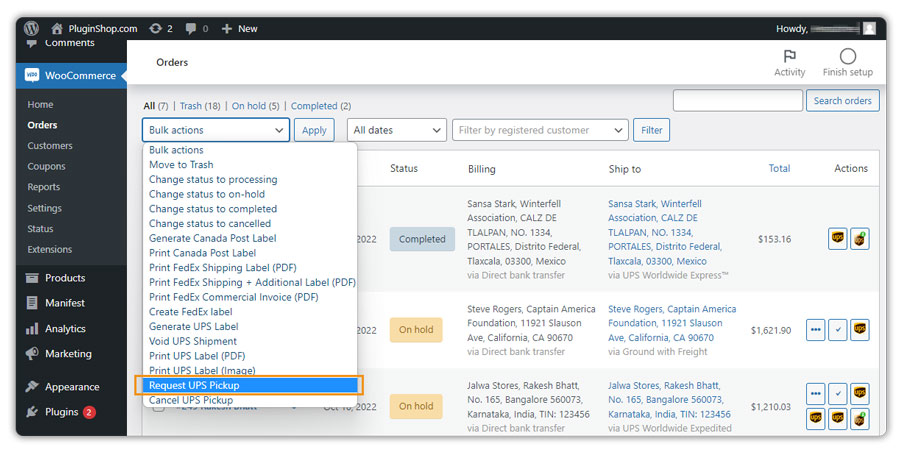The height and width of the screenshot is (451, 900).
Task: Open the Finish setup circle
Action: [847, 63]
